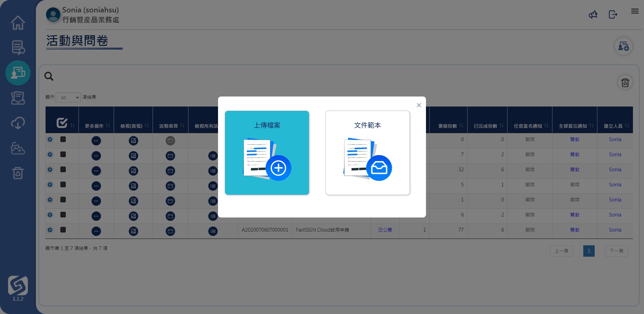Go to 下一頁 next page

click(x=616, y=251)
